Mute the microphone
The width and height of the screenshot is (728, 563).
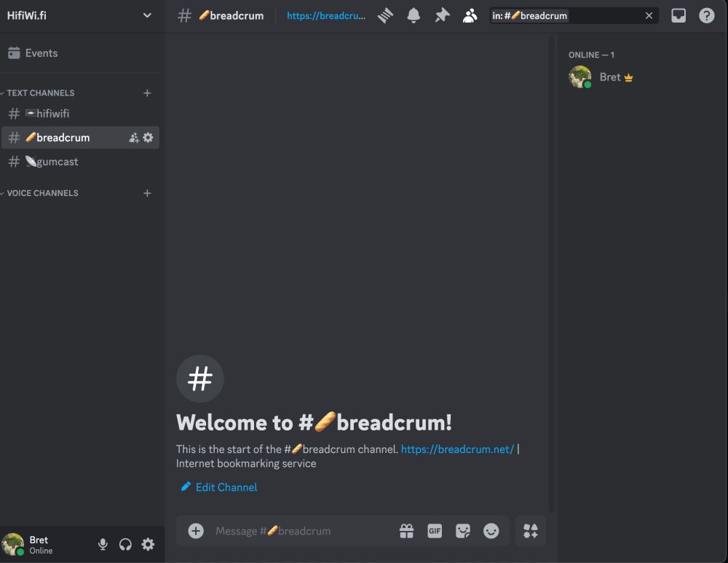tap(103, 544)
